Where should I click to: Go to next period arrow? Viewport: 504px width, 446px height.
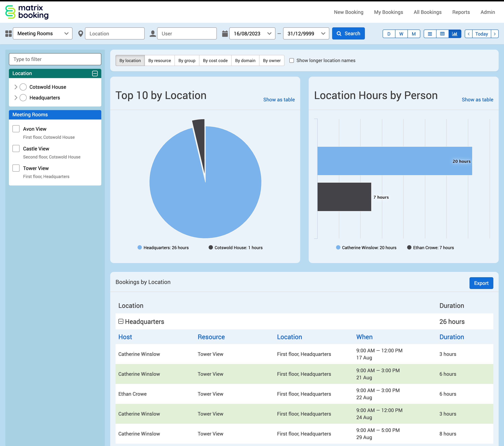[495, 34]
